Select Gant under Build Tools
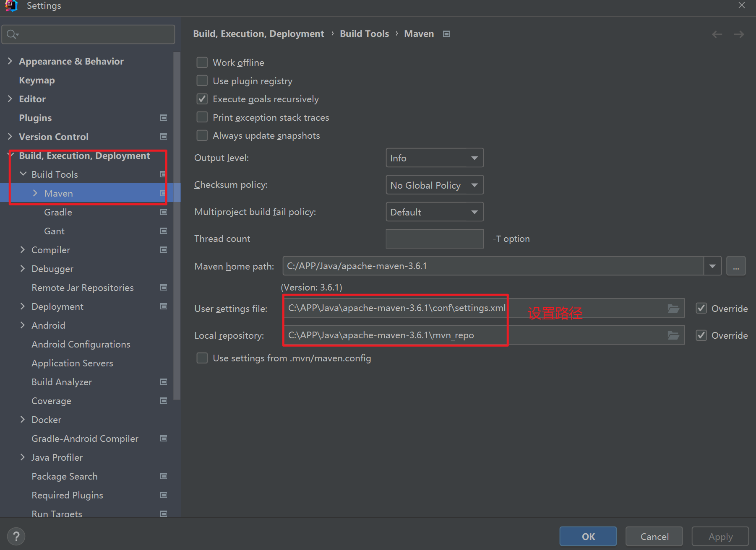The image size is (756, 550). 54,231
